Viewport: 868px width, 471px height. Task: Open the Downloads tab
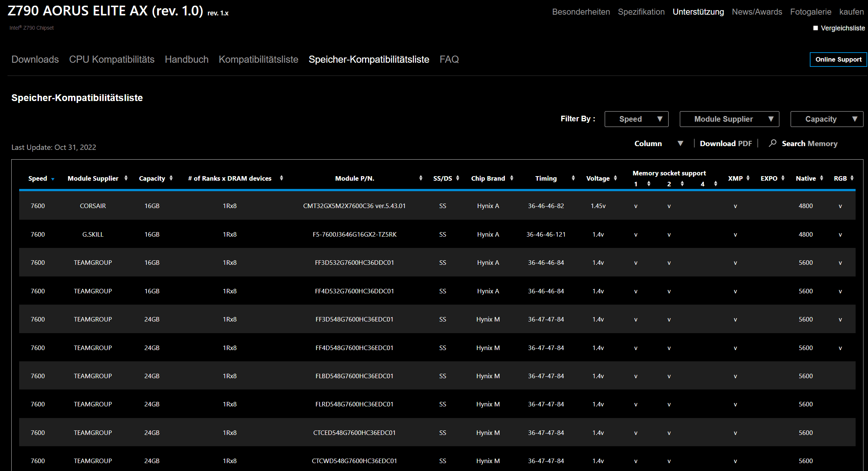35,59
